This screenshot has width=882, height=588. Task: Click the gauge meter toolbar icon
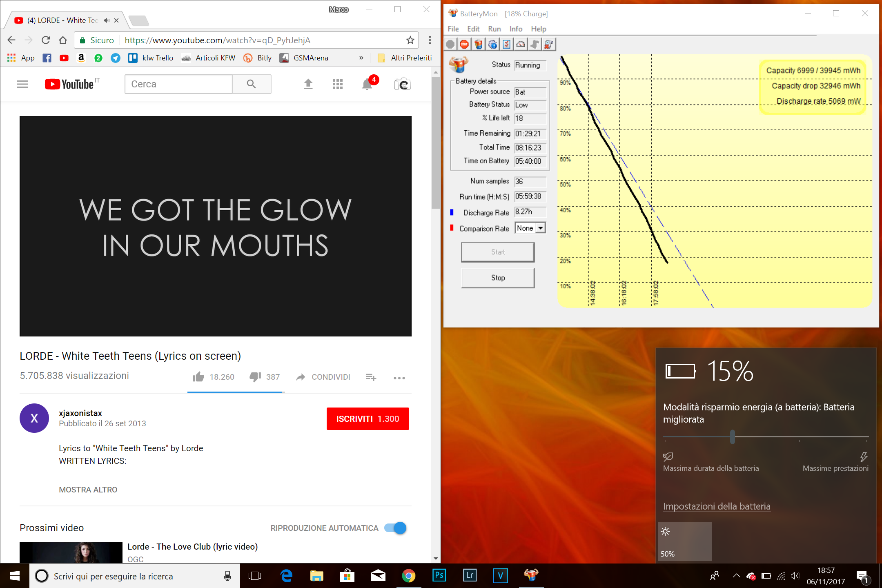pyautogui.click(x=521, y=44)
